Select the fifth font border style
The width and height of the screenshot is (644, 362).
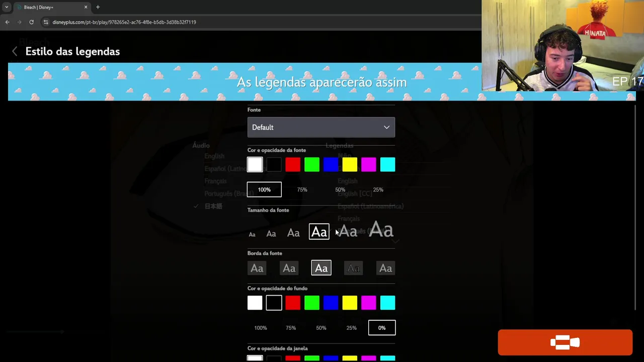[x=385, y=268]
